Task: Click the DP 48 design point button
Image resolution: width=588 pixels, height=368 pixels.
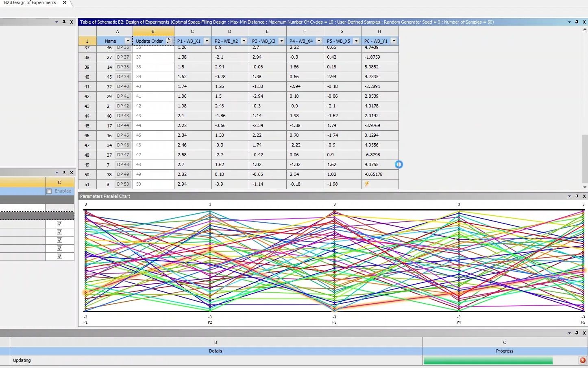Action: [123, 164]
